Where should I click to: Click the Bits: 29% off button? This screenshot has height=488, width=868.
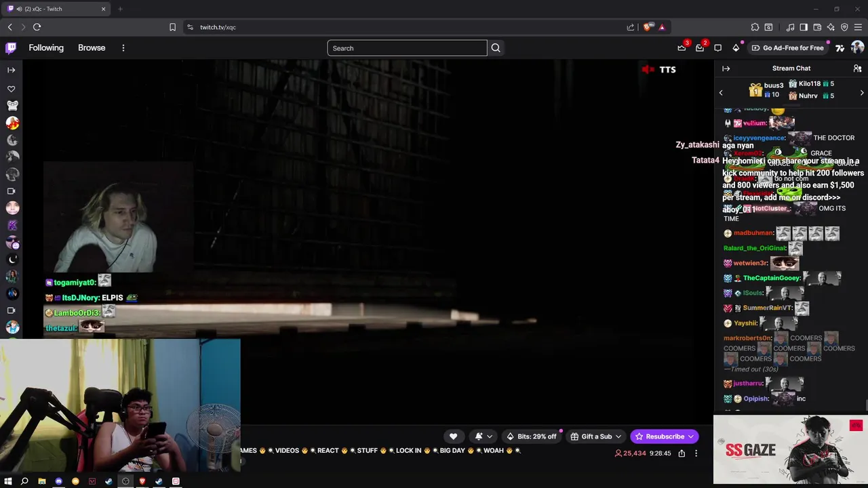pos(531,436)
